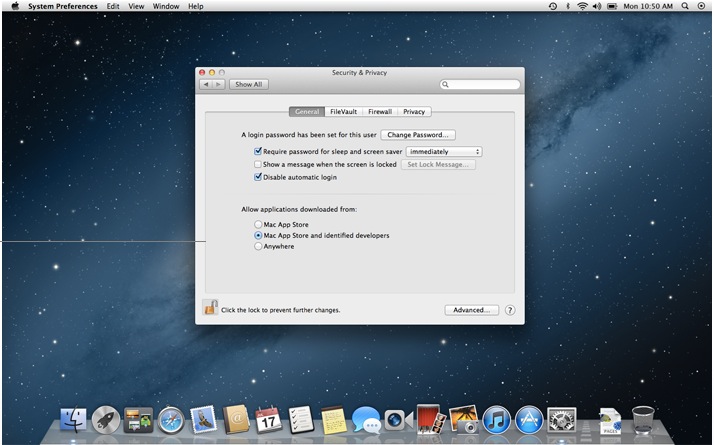
Task: Click the Advanced button
Action: point(471,310)
